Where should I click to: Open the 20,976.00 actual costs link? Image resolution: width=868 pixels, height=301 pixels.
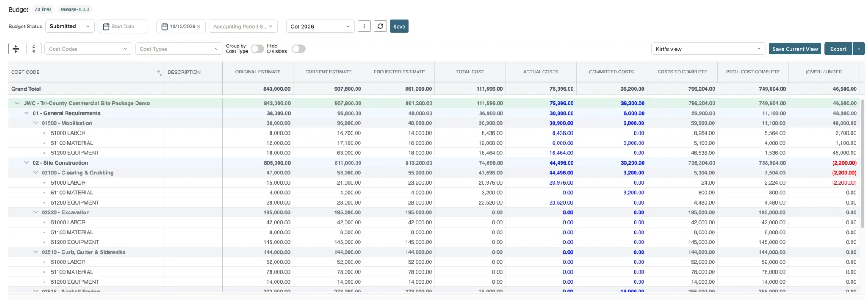click(561, 183)
